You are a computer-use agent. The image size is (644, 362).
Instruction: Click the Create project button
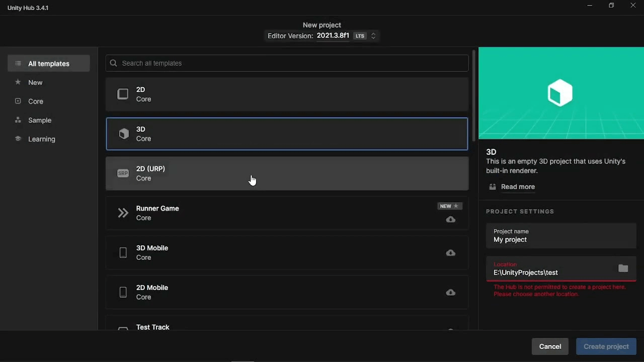[x=606, y=346]
